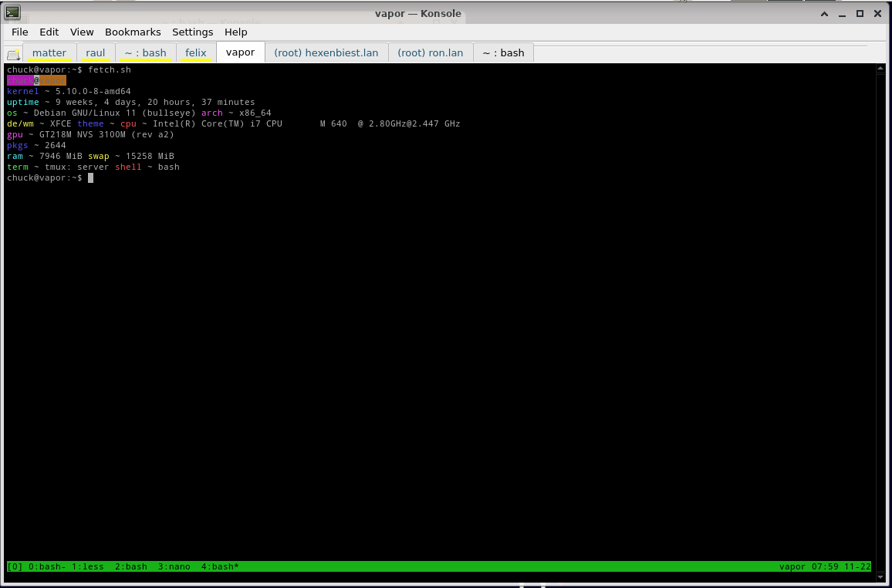Image resolution: width=892 pixels, height=588 pixels.
Task: Close the Konsole window
Action: (x=877, y=13)
